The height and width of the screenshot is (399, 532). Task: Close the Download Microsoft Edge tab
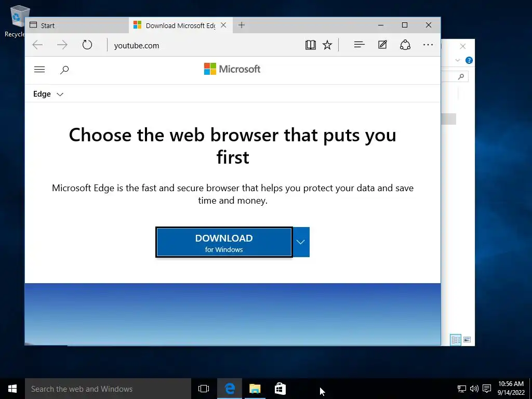click(223, 25)
